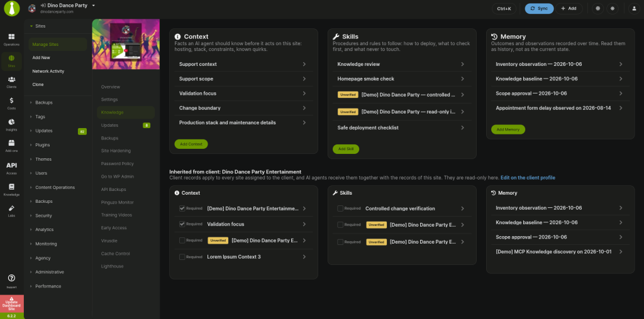This screenshot has width=644, height=319.
Task: Open Controlled change verification chevron
Action: click(462, 208)
